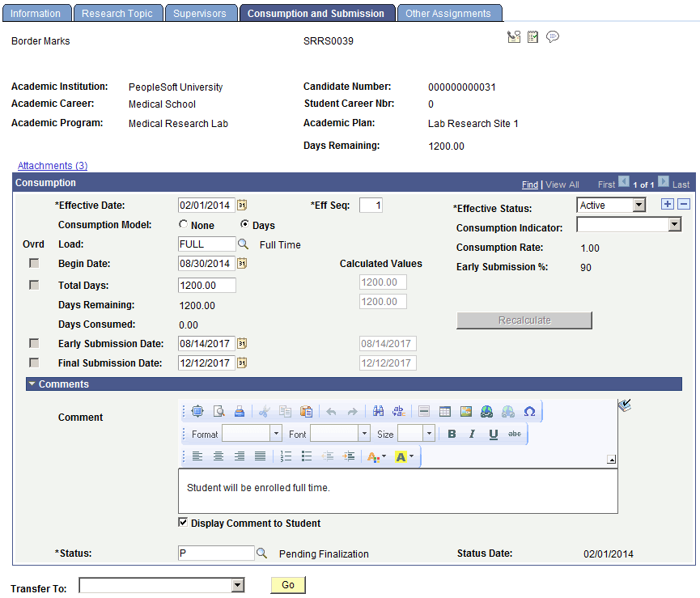The image size is (700, 598).
Task: Insert a special character with the Omega icon
Action: [x=529, y=411]
